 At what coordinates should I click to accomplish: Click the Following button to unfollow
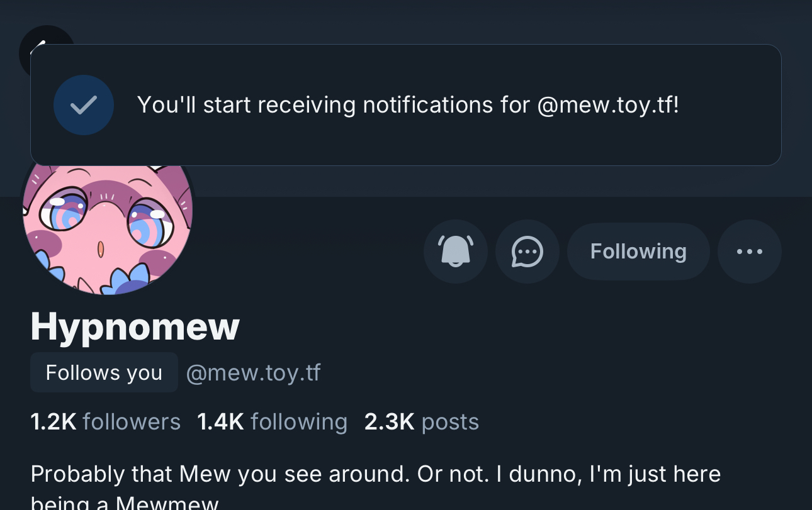click(x=638, y=252)
